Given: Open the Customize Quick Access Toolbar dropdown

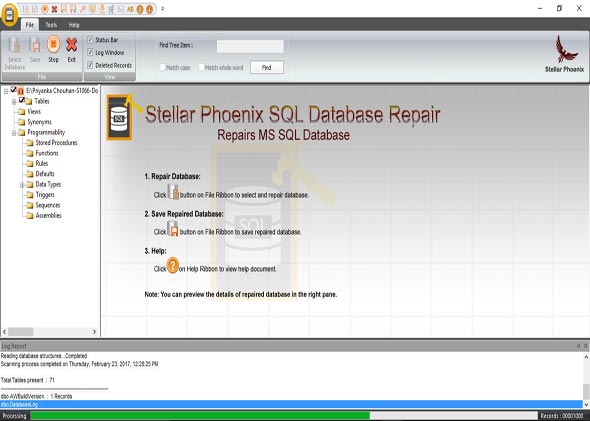Looking at the screenshot, I should pyautogui.click(x=163, y=9).
